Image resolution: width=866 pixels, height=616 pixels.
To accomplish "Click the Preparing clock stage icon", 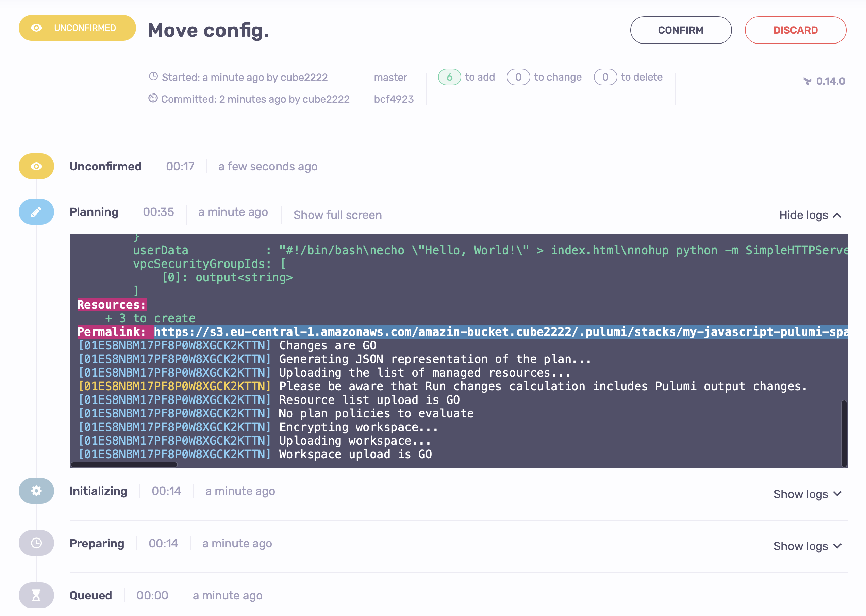I will (36, 543).
